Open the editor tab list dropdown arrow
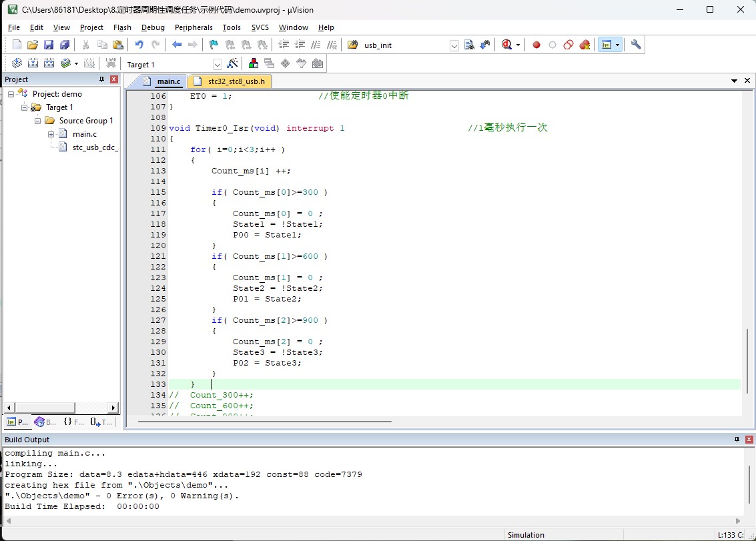Screen dimensions: 756x541 [x=734, y=81]
